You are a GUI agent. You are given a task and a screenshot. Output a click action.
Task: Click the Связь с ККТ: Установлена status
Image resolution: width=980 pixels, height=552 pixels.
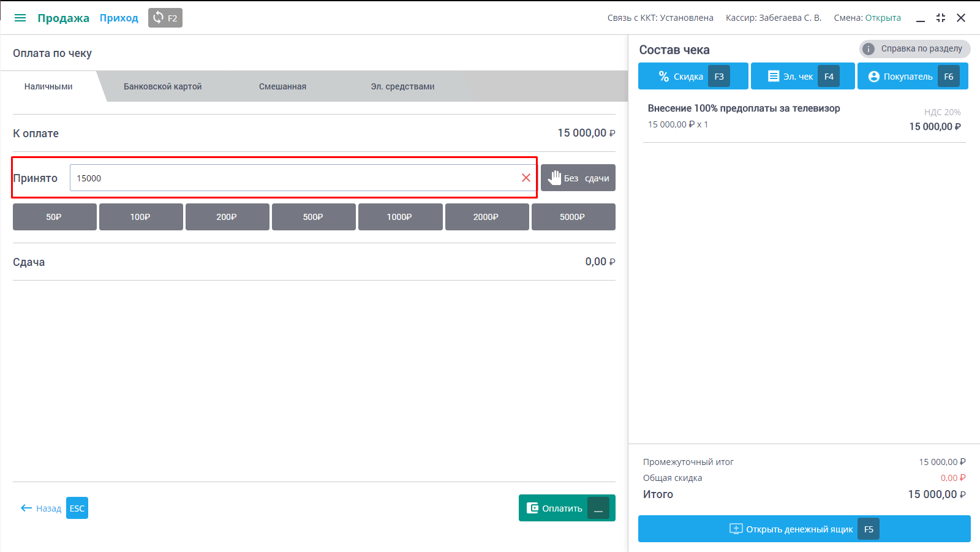tap(660, 18)
